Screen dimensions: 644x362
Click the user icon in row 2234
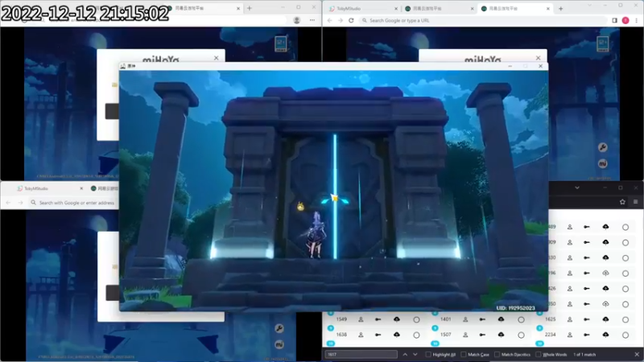point(570,335)
